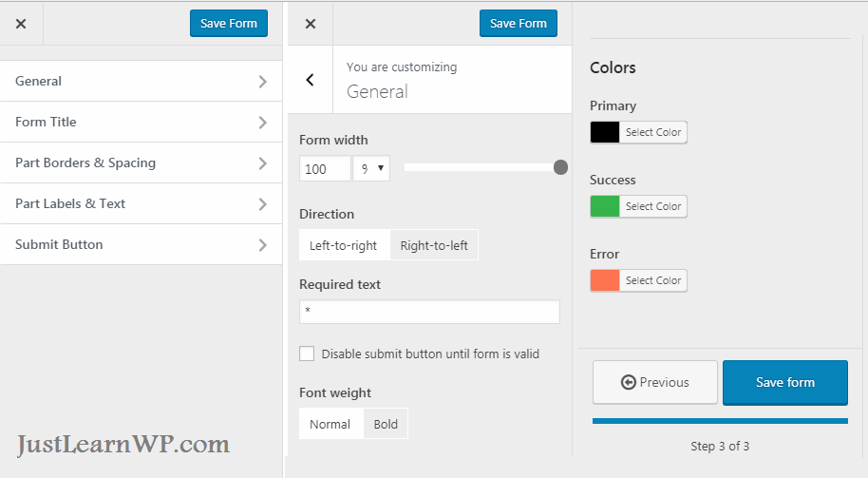Set font weight to Bold
The height and width of the screenshot is (478, 868).
pyautogui.click(x=386, y=424)
